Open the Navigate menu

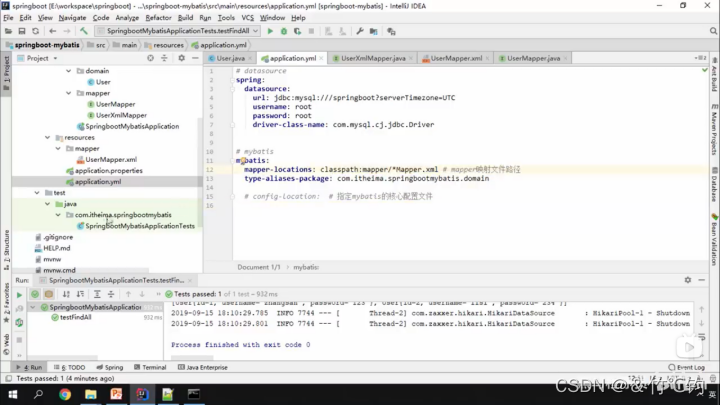click(72, 18)
